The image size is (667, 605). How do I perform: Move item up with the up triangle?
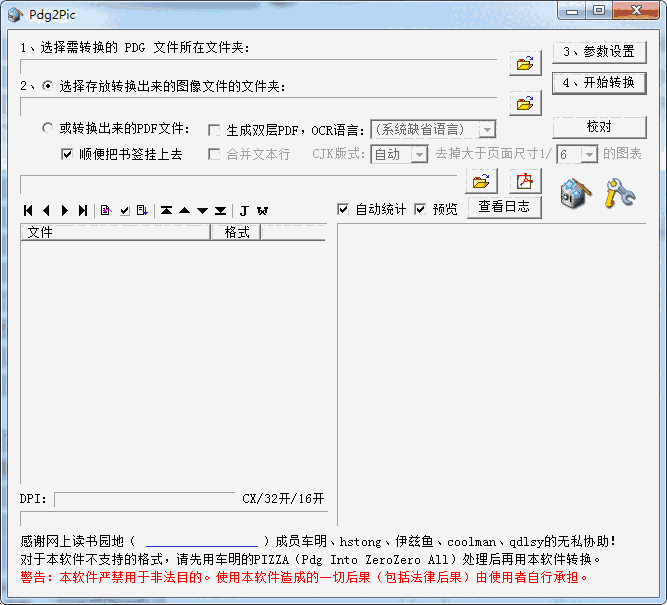click(x=185, y=210)
